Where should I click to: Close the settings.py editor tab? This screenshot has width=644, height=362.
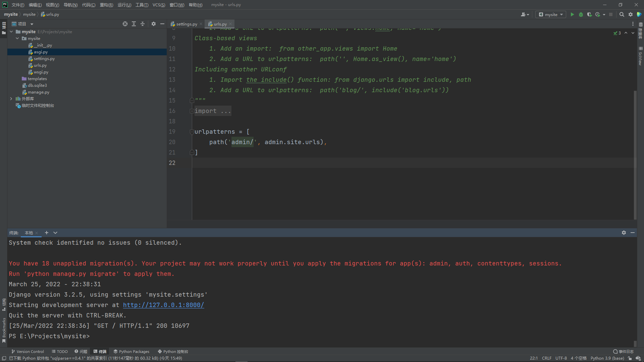201,24
